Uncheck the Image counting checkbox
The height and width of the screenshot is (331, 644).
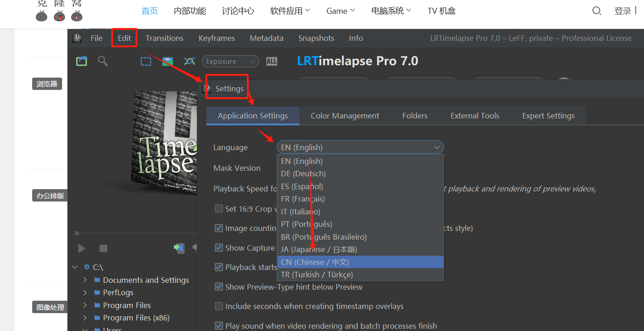[219, 228]
